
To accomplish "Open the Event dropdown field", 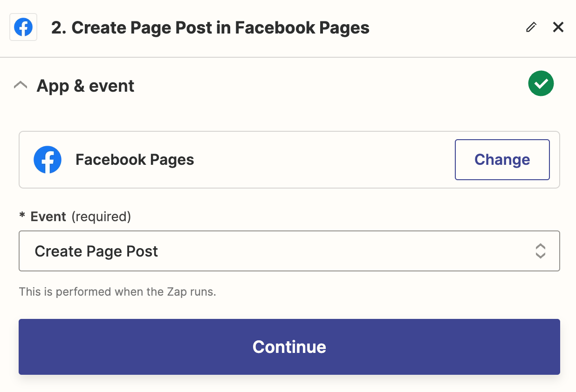I will [289, 251].
